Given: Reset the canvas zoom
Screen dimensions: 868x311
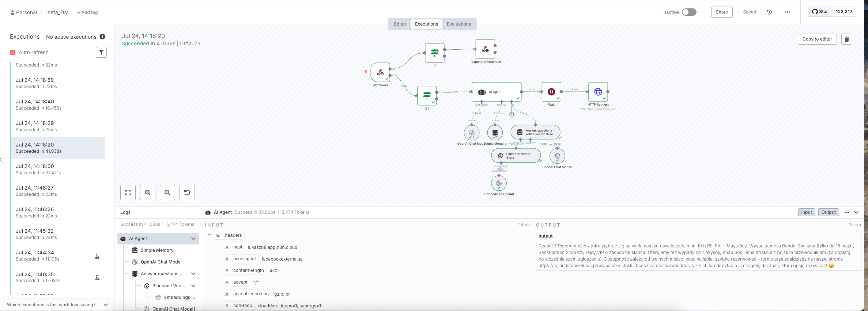Looking at the screenshot, I should 187,193.
